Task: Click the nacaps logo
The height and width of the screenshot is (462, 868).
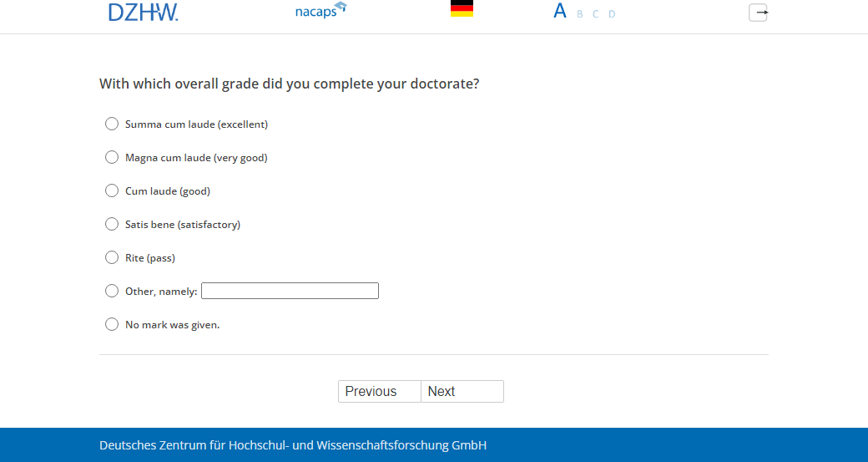Action: pos(320,11)
